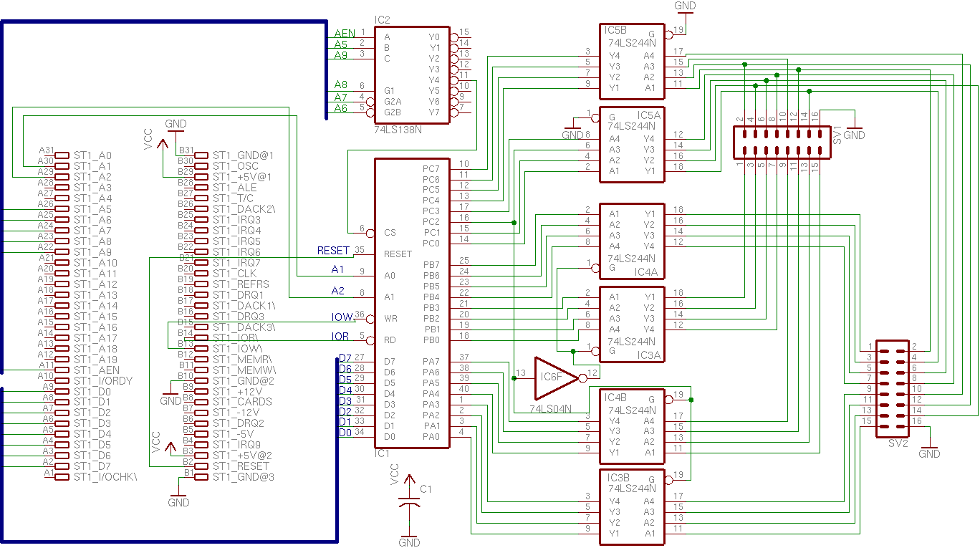Select the AEN net label at IC2
This screenshot has width=980, height=558.
coord(345,34)
